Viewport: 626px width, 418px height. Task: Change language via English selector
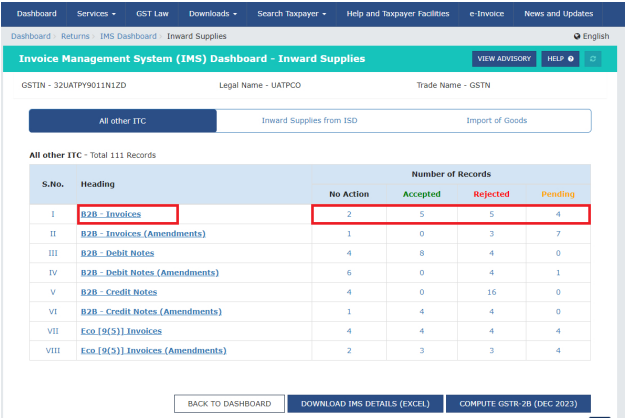(x=592, y=36)
